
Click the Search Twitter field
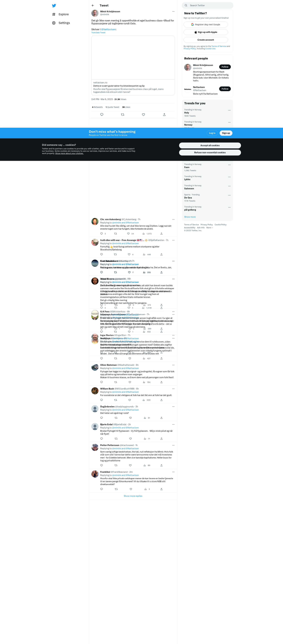pos(208,5)
